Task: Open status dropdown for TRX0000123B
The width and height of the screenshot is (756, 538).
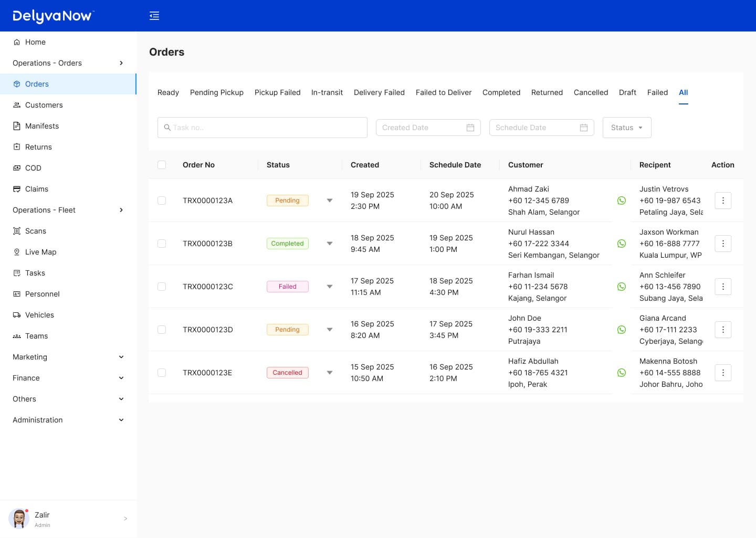Action: (330, 244)
